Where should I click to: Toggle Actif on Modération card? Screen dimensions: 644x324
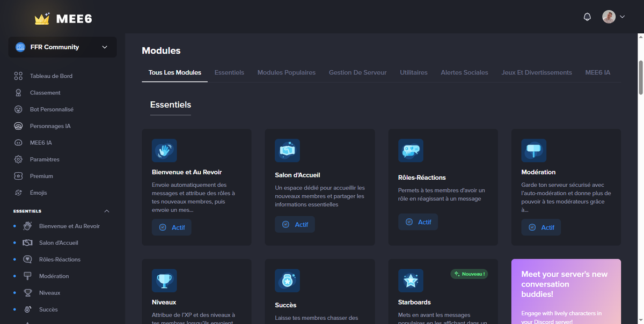point(541,227)
